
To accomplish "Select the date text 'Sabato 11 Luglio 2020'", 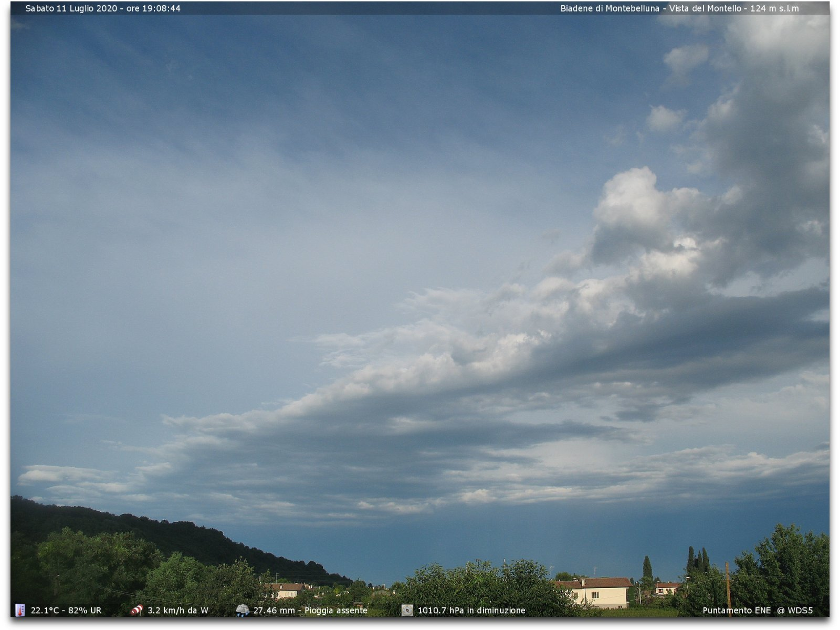I will coord(71,8).
